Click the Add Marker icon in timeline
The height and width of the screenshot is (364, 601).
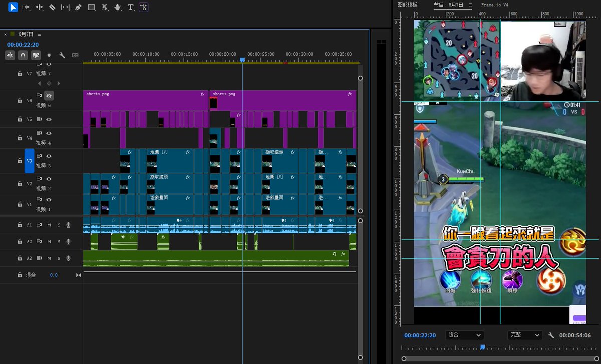tap(49, 55)
